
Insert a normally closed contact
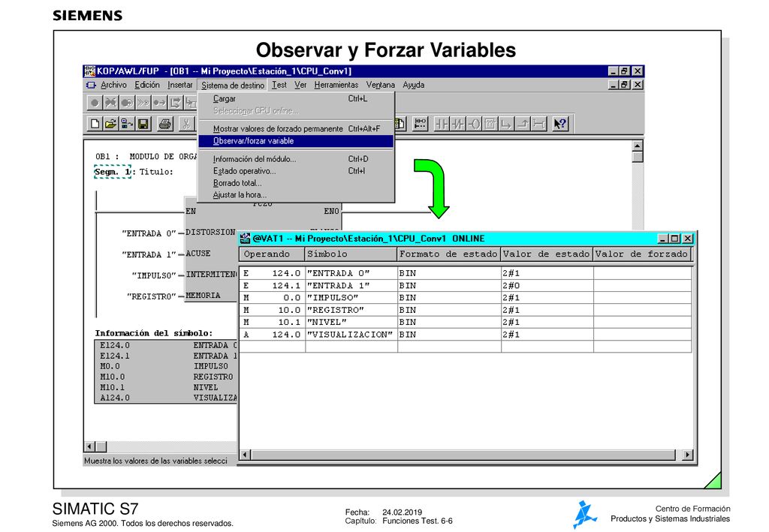(457, 124)
